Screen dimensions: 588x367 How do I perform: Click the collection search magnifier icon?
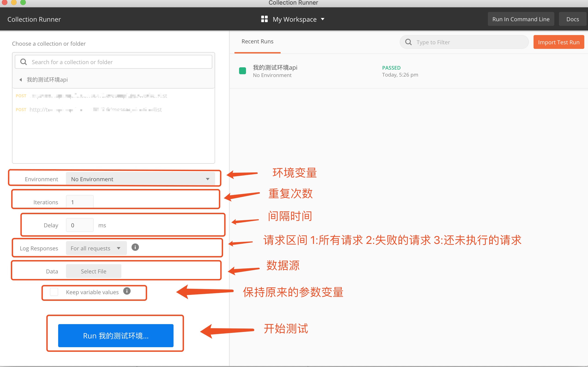24,62
